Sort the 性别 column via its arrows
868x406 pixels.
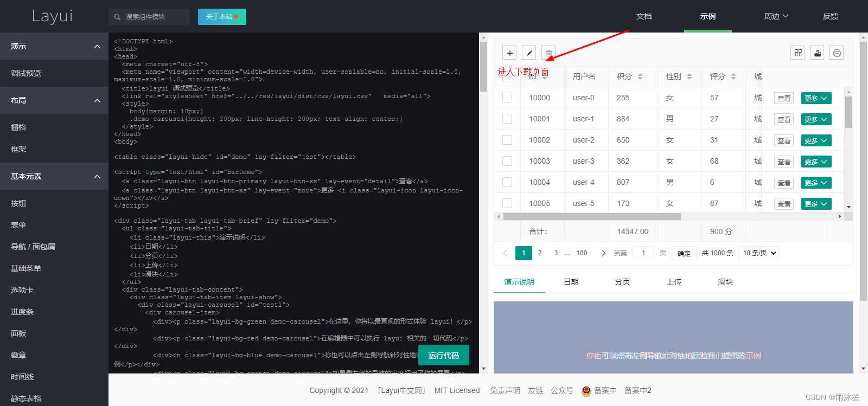(x=690, y=76)
